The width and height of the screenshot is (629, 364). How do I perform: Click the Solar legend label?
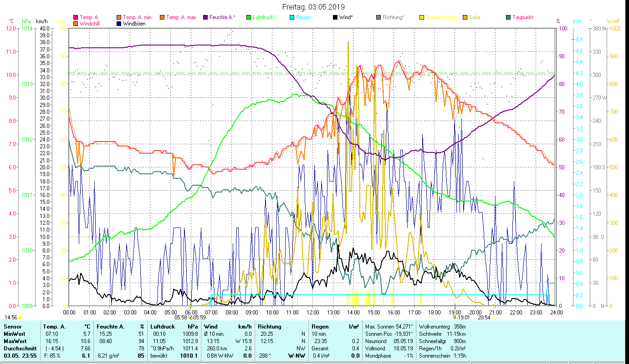[475, 18]
